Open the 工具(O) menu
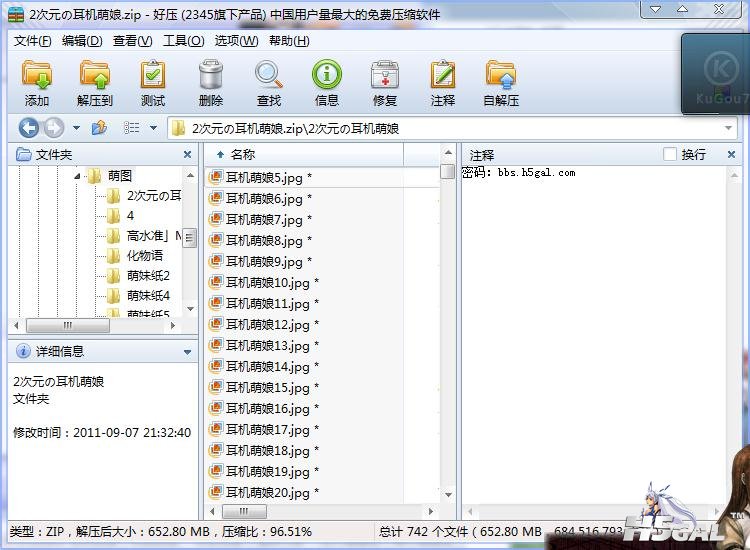The image size is (750, 550). [x=183, y=41]
